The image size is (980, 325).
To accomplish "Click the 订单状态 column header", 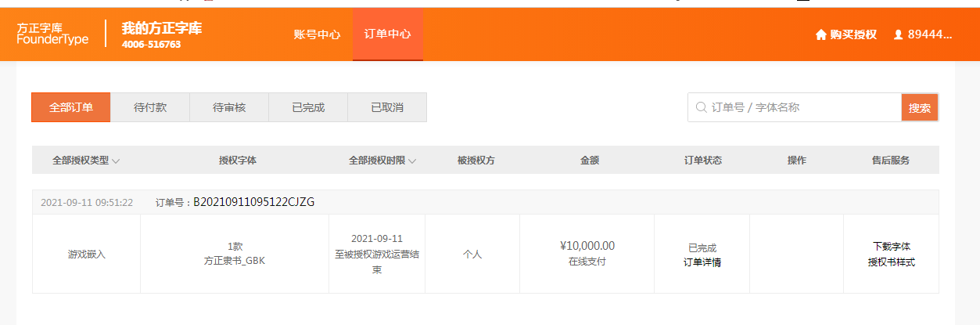I will tap(703, 160).
